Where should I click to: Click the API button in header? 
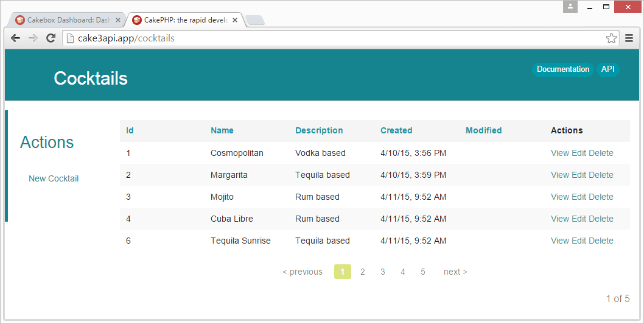(x=607, y=69)
